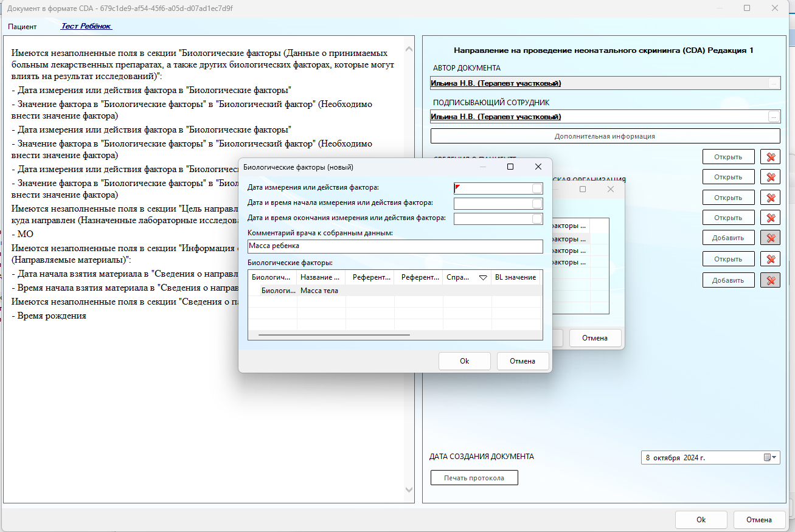Click 'Отмена' in the dialog behind the front one
795x532 pixels.
595,338
